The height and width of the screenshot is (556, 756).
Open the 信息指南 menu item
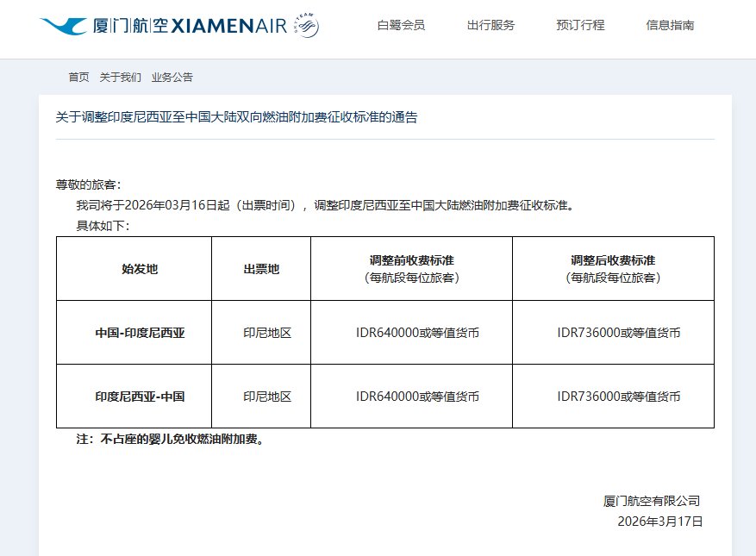pyautogui.click(x=670, y=26)
